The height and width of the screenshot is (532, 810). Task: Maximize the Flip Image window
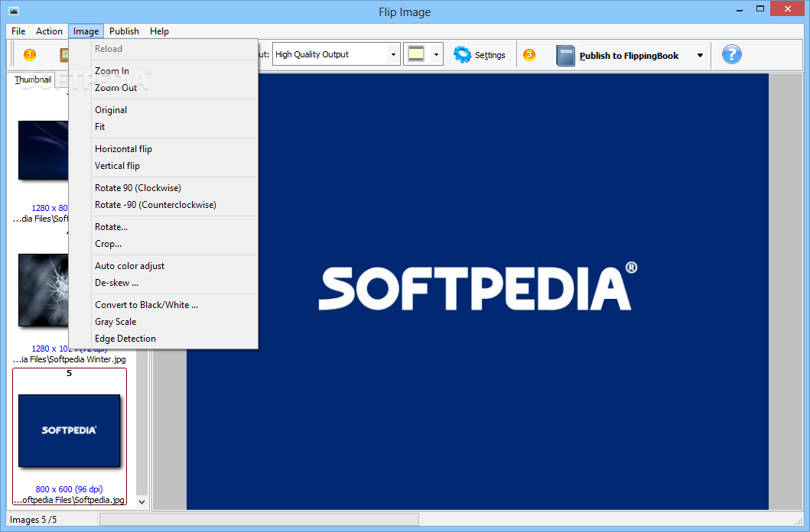coord(760,8)
